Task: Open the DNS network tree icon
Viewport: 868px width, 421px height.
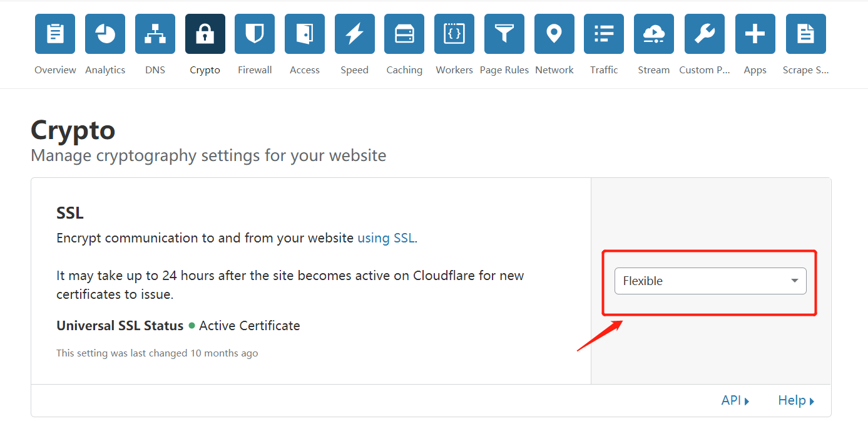Action: coord(155,34)
